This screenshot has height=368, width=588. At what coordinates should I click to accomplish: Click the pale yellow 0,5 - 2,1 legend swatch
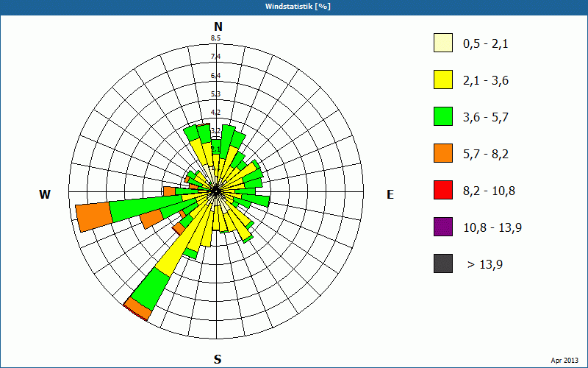coord(443,43)
